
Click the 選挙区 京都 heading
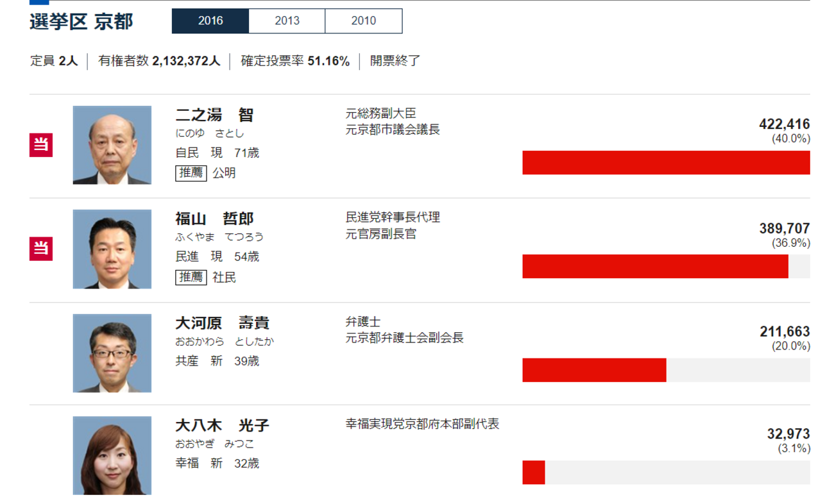tap(81, 21)
